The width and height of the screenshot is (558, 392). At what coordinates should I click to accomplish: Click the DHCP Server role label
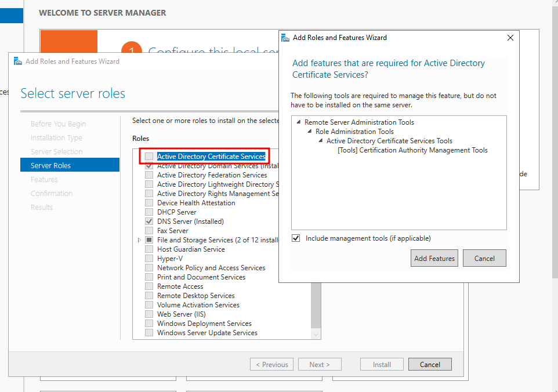tap(176, 212)
